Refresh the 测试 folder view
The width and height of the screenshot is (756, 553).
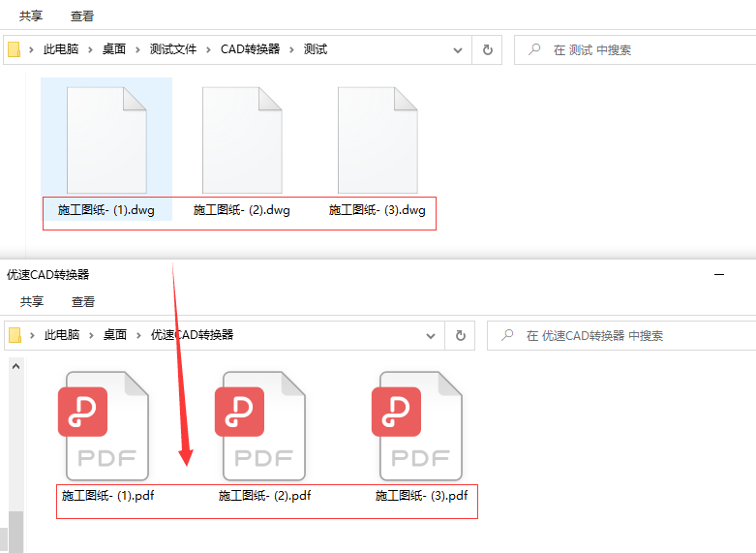coord(488,49)
